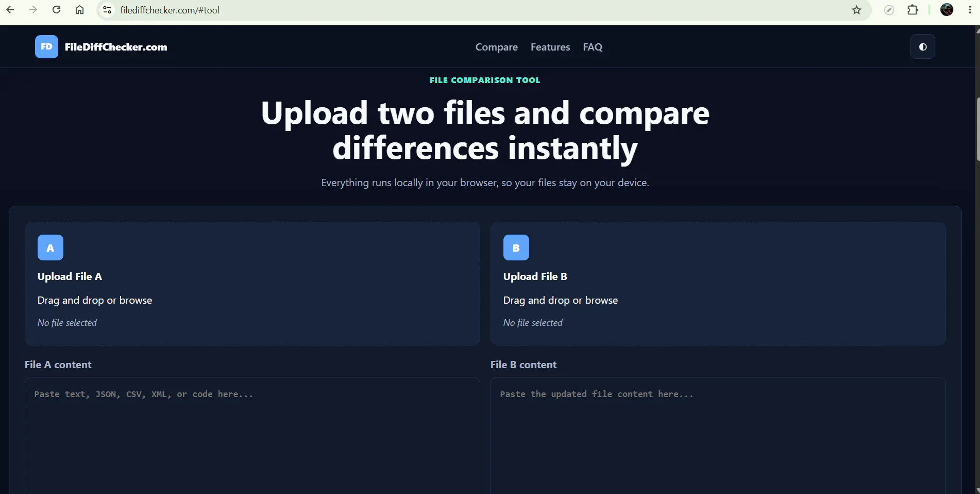Click the 'Everything runs locally' subtitle text
980x494 pixels.
[x=485, y=183]
